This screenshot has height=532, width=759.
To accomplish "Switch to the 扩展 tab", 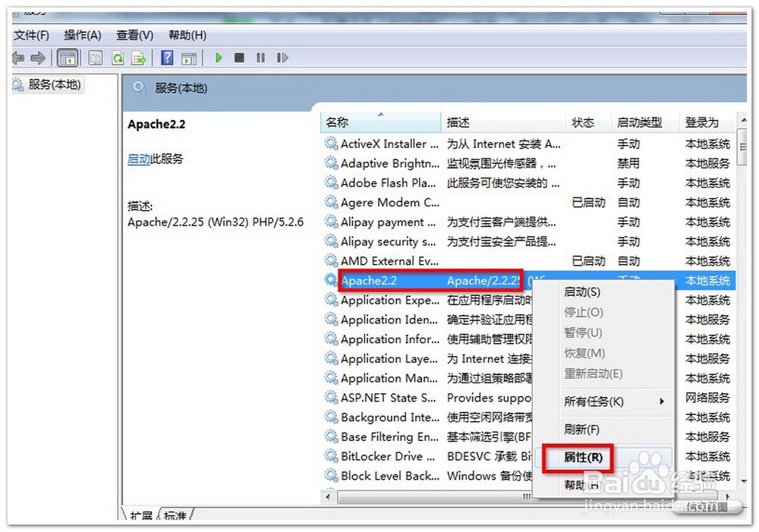I will click(x=141, y=515).
